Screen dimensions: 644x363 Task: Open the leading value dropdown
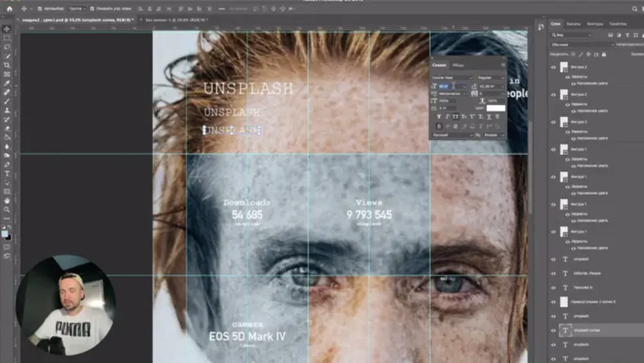[x=502, y=86]
